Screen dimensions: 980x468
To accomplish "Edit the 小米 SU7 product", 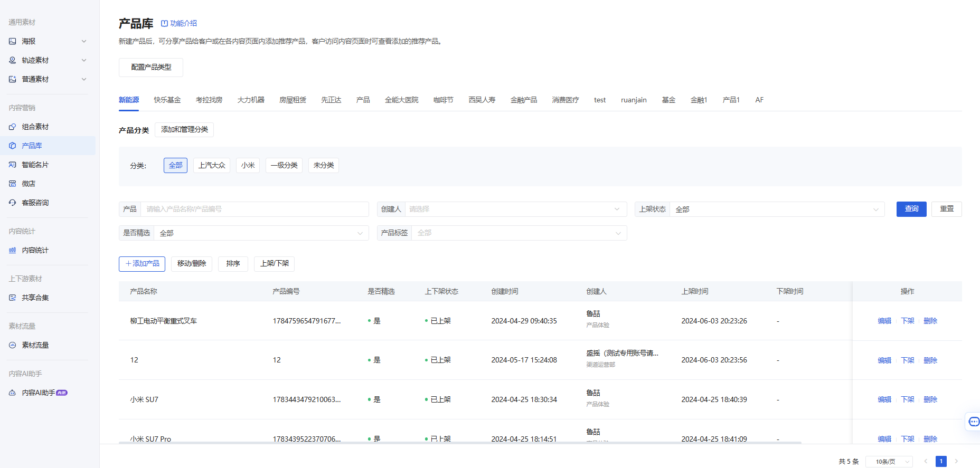I will pos(884,399).
